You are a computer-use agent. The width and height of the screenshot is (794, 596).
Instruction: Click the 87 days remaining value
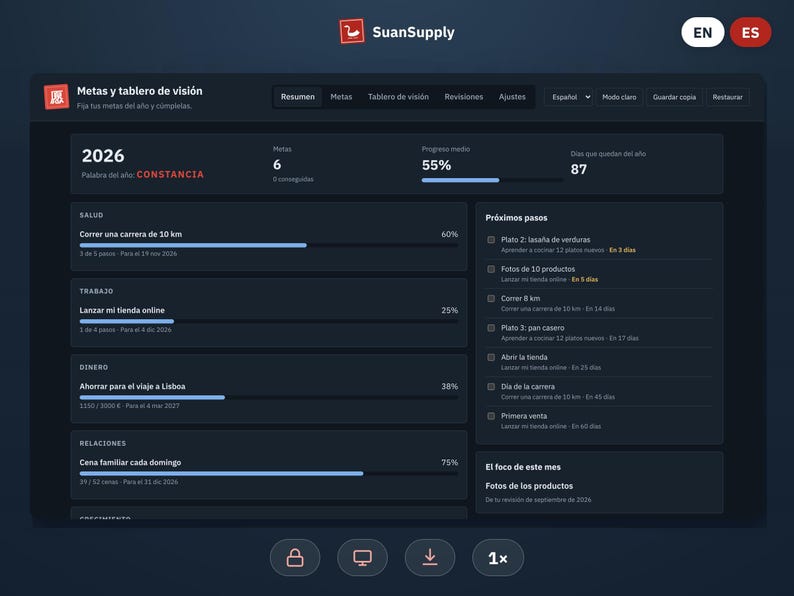click(579, 169)
